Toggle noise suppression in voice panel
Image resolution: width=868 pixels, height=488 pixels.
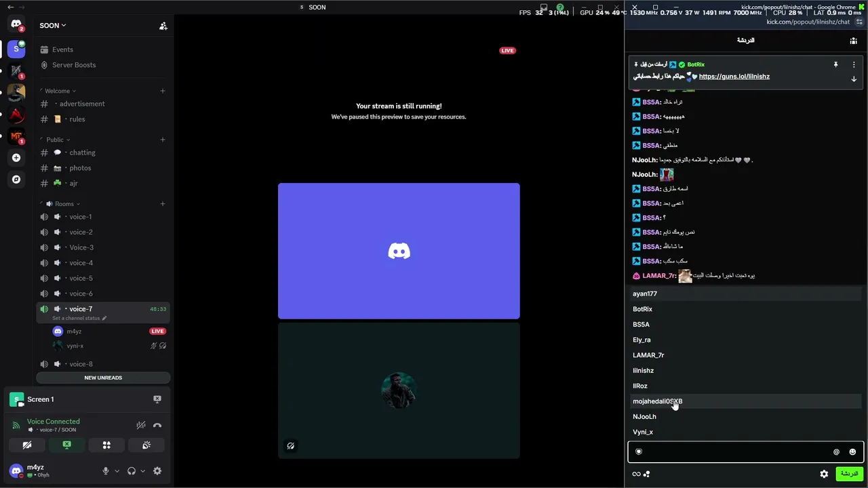(141, 426)
